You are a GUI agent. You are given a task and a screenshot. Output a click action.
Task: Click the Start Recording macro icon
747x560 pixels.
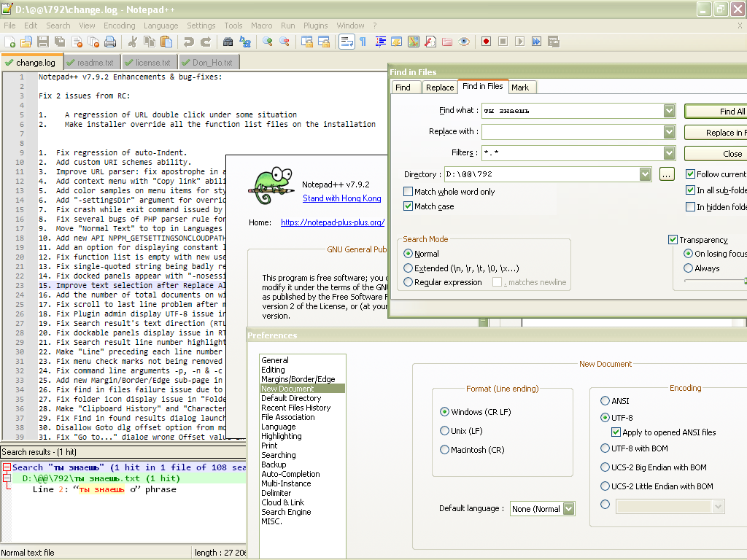coord(486,42)
